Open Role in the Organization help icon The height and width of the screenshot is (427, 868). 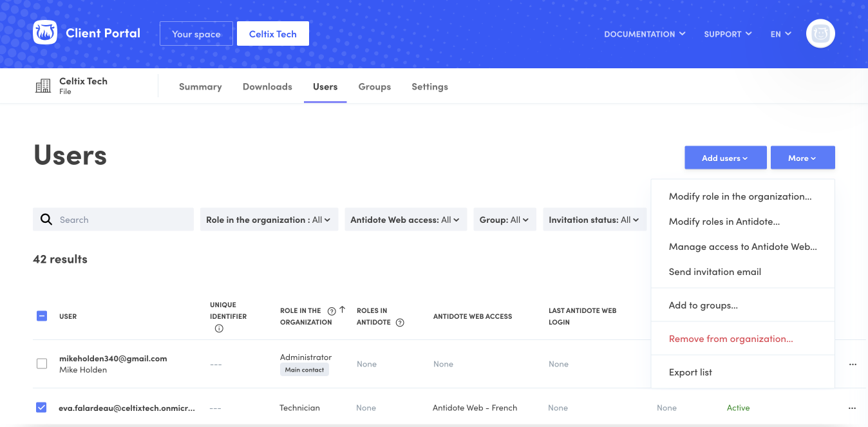(x=332, y=311)
